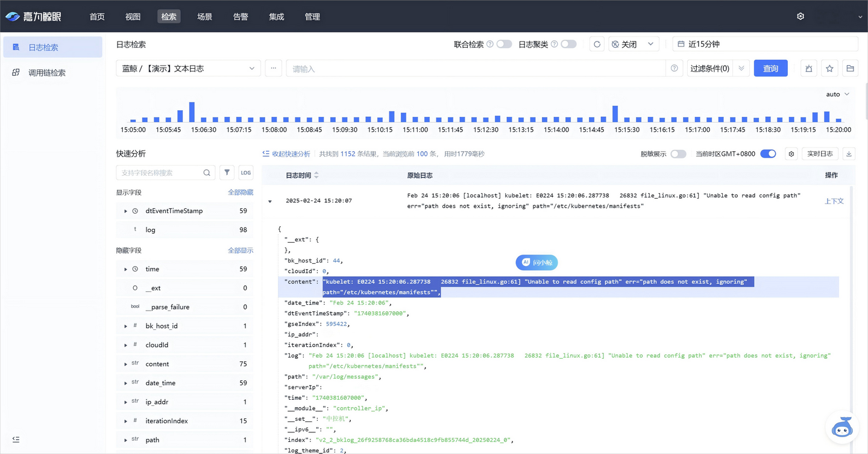Click the refresh icon beside auto-refresh dropdown

click(x=597, y=44)
